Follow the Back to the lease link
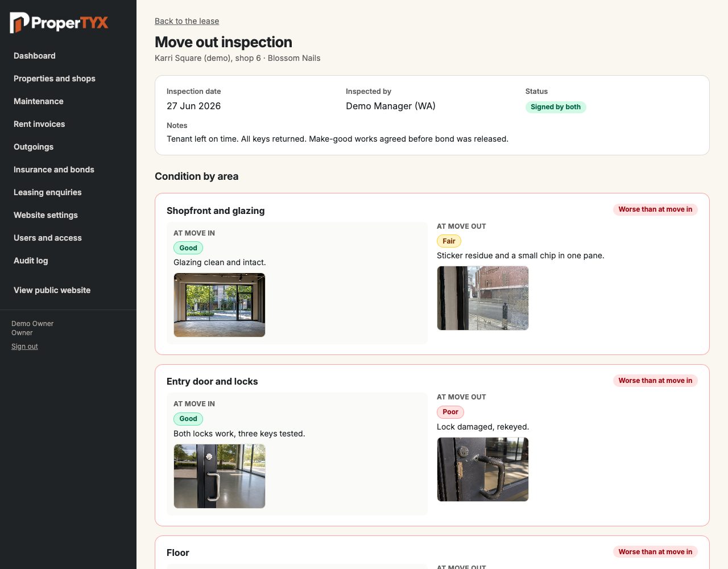 point(187,21)
